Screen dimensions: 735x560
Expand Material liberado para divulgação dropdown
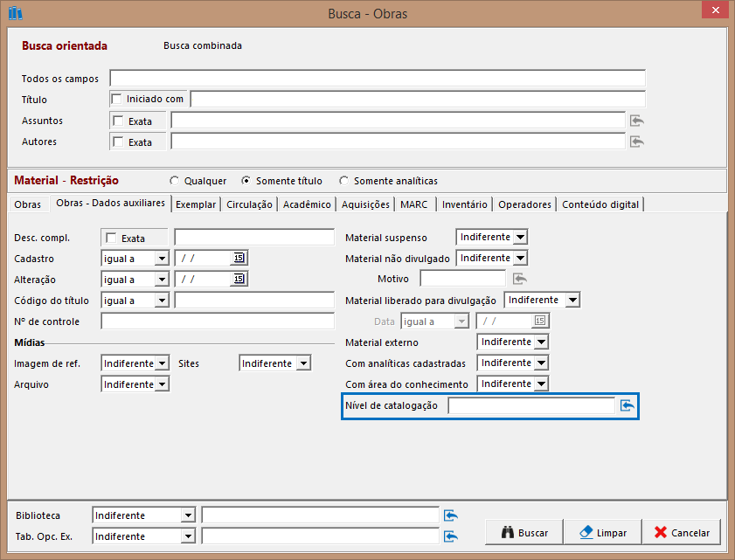pyautogui.click(x=572, y=300)
